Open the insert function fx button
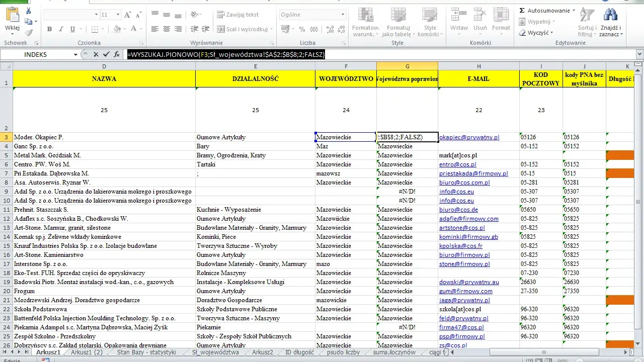The image size is (644, 362). pyautogui.click(x=117, y=54)
